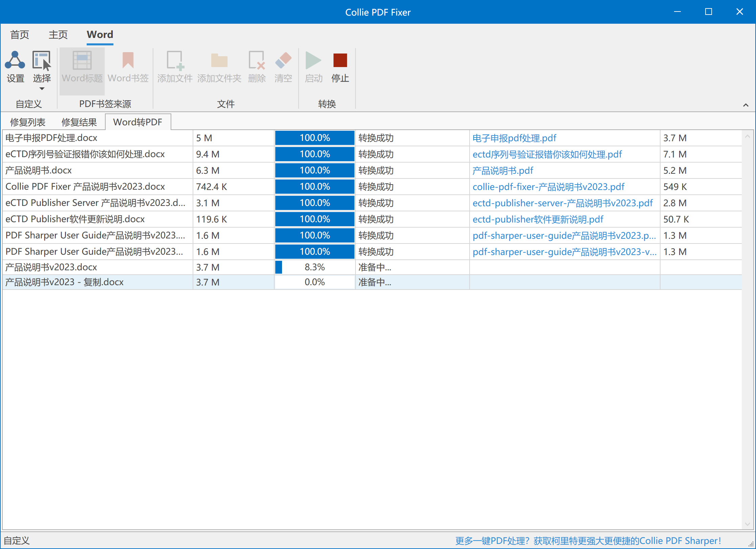Open the 产品说明书.pdf output link
This screenshot has height=549, width=756.
pos(503,170)
